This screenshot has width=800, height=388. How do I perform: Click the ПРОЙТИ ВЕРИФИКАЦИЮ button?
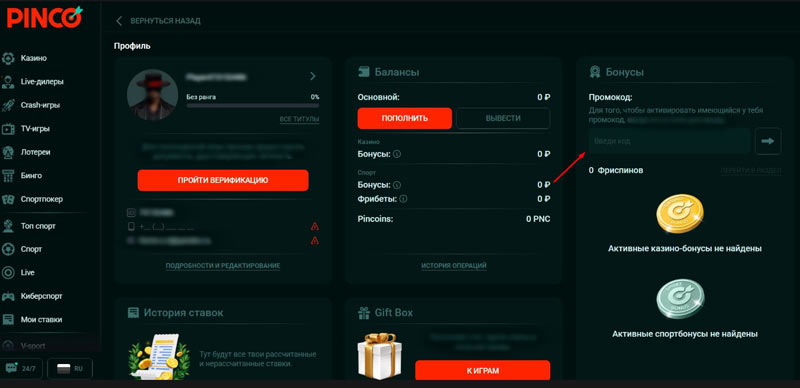tap(223, 180)
